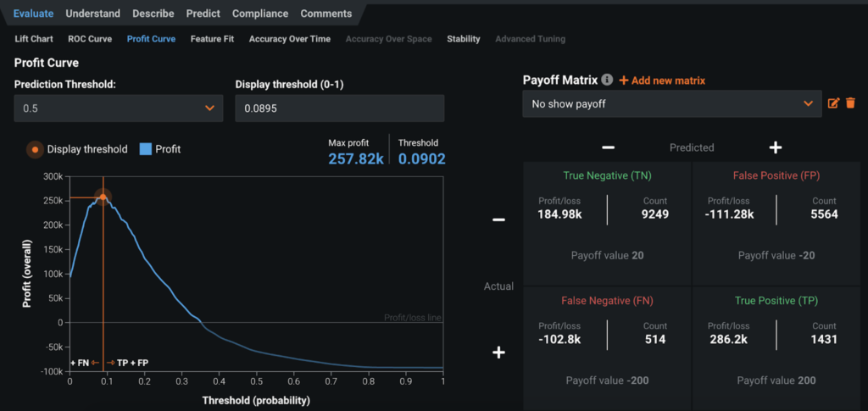Click the Max profit value 257.82k

coord(356,159)
